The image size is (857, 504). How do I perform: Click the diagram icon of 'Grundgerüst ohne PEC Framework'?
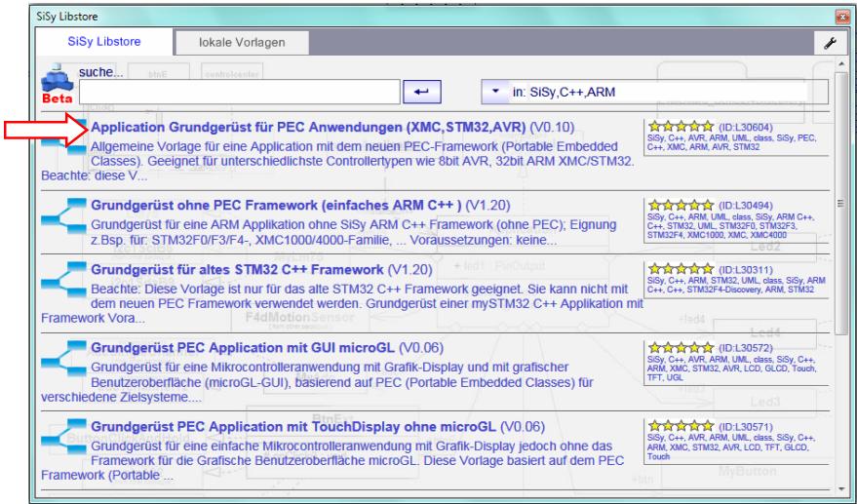click(x=64, y=217)
